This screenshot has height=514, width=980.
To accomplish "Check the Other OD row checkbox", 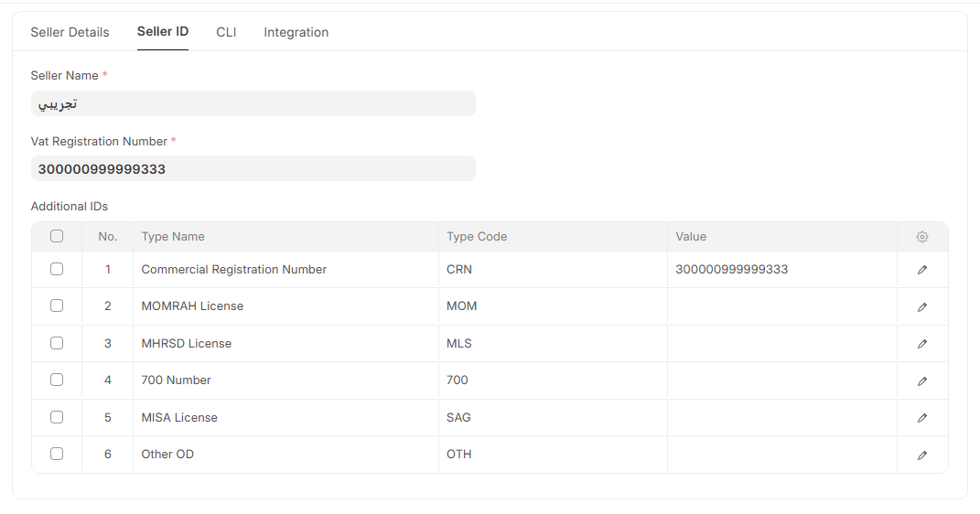I will tap(57, 454).
